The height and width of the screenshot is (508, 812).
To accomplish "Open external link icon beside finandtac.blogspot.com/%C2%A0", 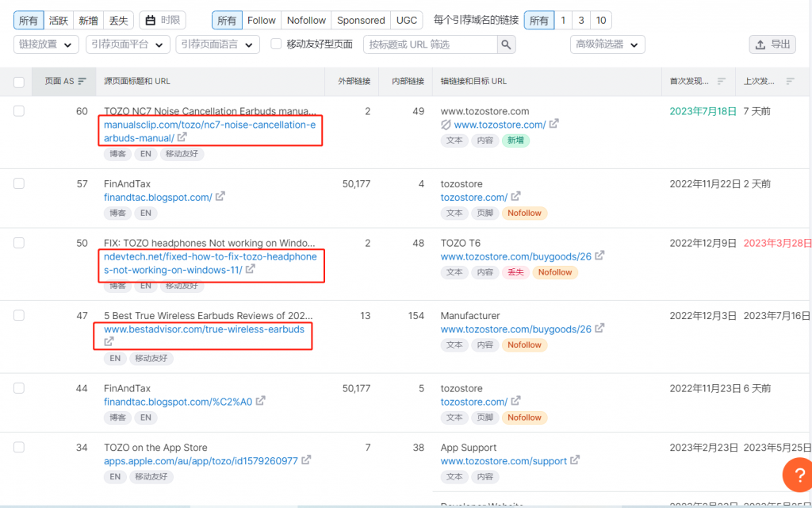I will [x=260, y=401].
